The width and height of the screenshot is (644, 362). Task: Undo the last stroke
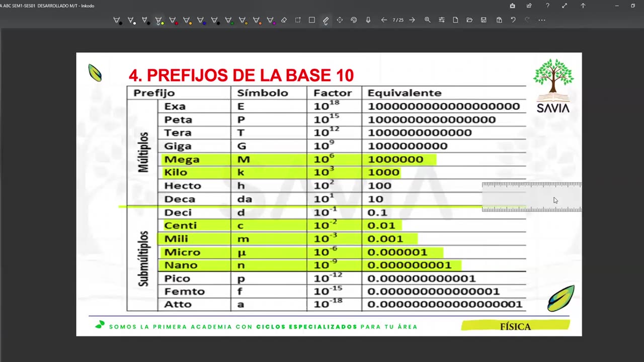point(513,20)
